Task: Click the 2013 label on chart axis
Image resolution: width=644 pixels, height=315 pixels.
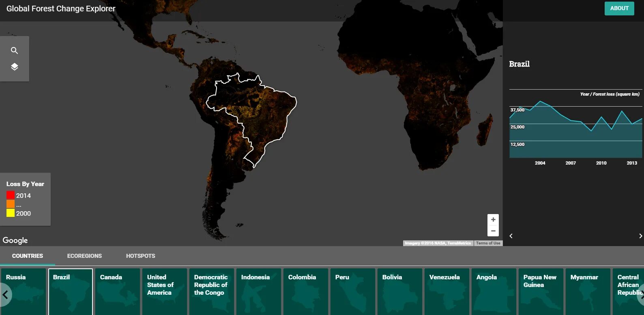Action: [632, 163]
